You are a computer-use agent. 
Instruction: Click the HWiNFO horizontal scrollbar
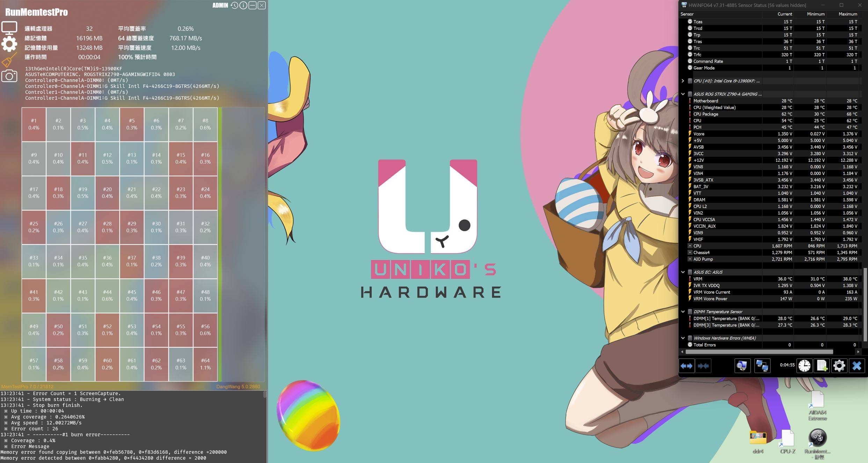pos(758,352)
